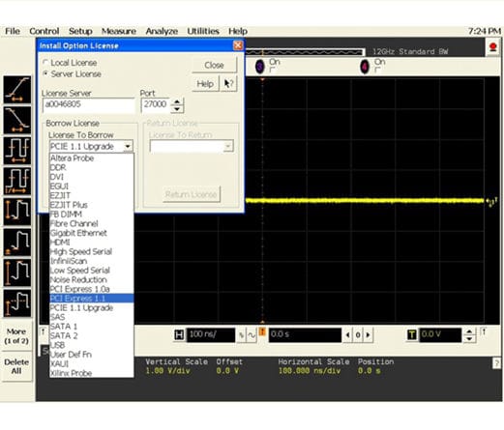Select the Server License radio button
The image size is (504, 430).
pyautogui.click(x=45, y=73)
